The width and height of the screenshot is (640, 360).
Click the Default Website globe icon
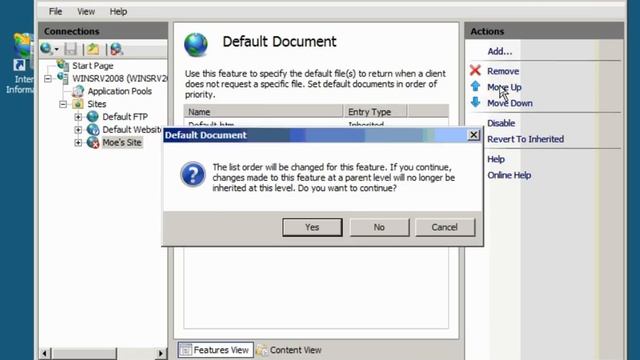(93, 130)
